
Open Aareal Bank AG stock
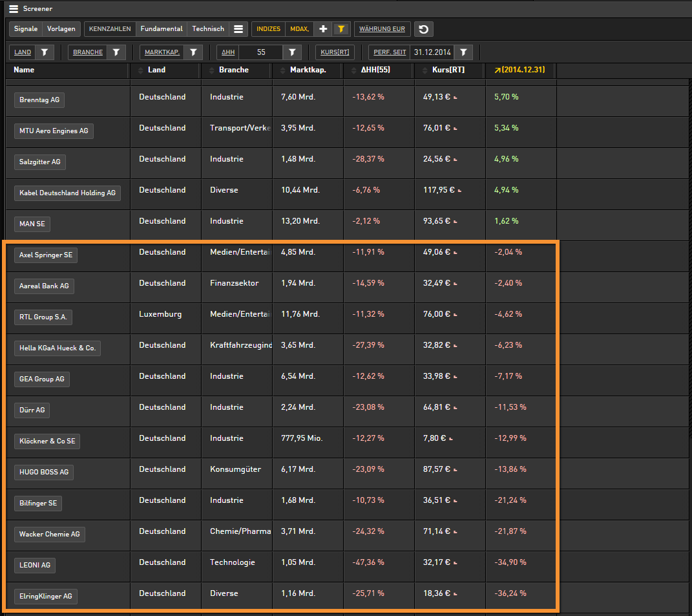point(44,286)
